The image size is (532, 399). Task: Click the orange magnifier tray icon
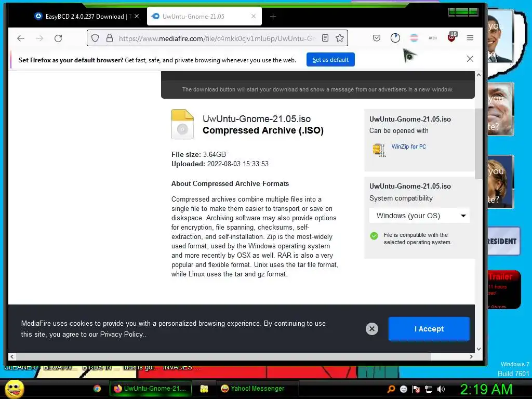391,389
